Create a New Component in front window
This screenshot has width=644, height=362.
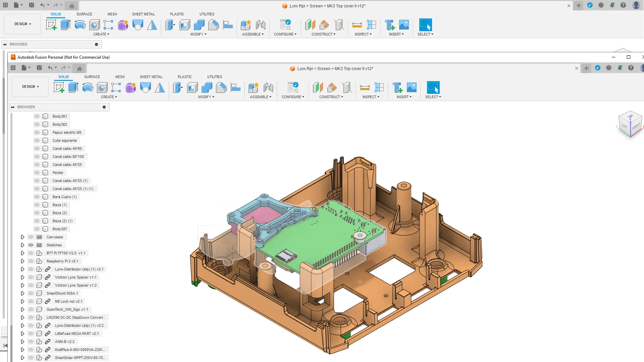click(x=254, y=87)
